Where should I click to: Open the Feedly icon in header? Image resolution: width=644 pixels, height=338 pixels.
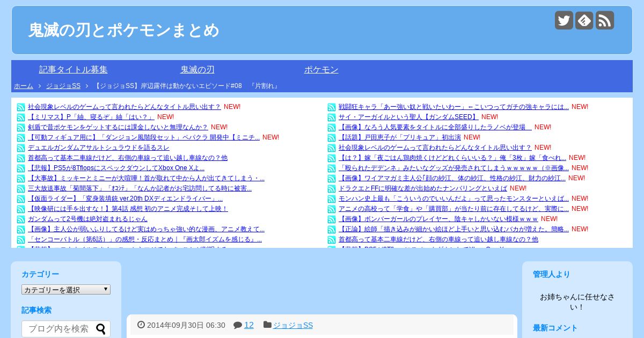point(584,20)
